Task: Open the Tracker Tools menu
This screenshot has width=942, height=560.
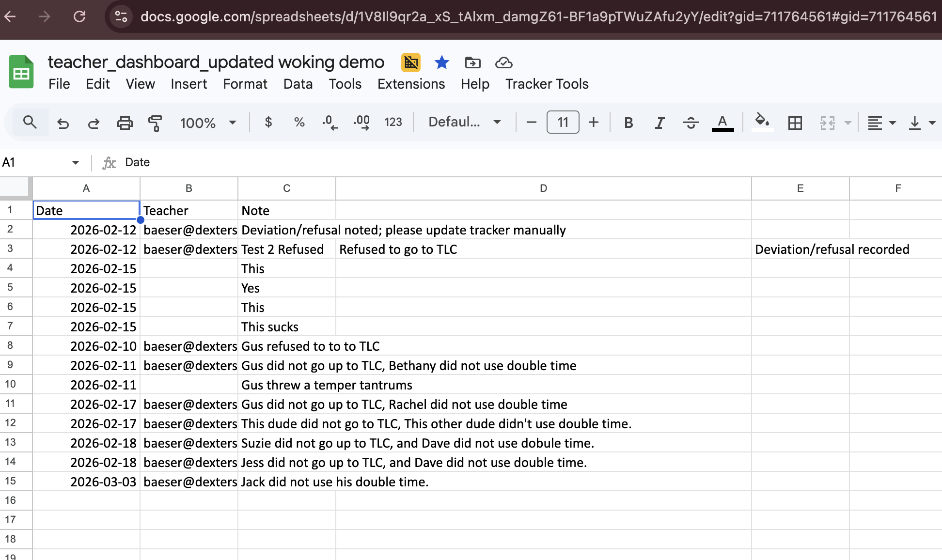Action: pos(547,84)
